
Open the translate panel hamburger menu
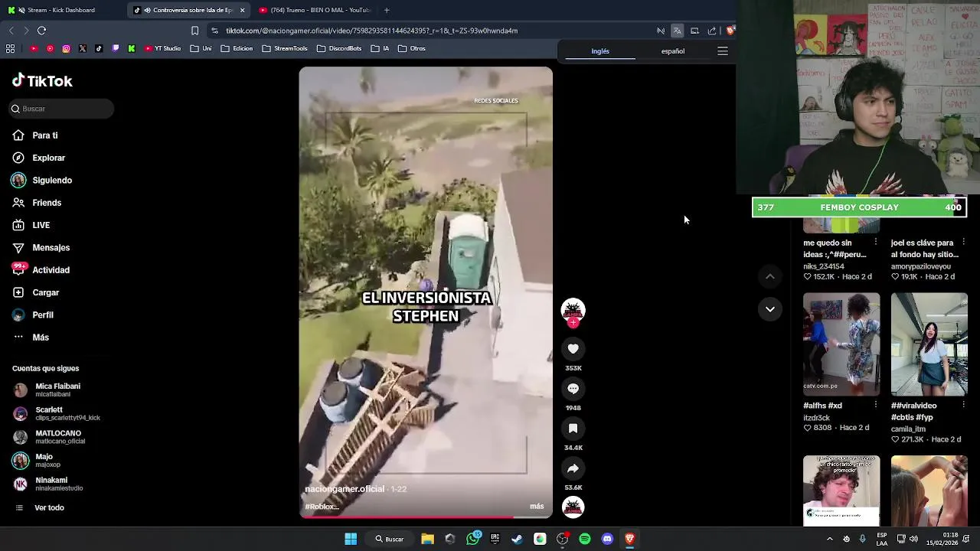tap(722, 51)
